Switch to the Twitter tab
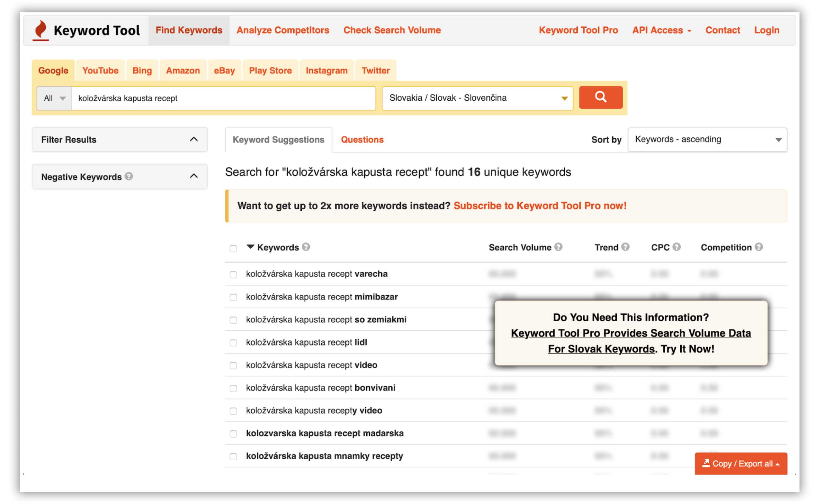This screenshot has height=504, width=819. coord(376,70)
